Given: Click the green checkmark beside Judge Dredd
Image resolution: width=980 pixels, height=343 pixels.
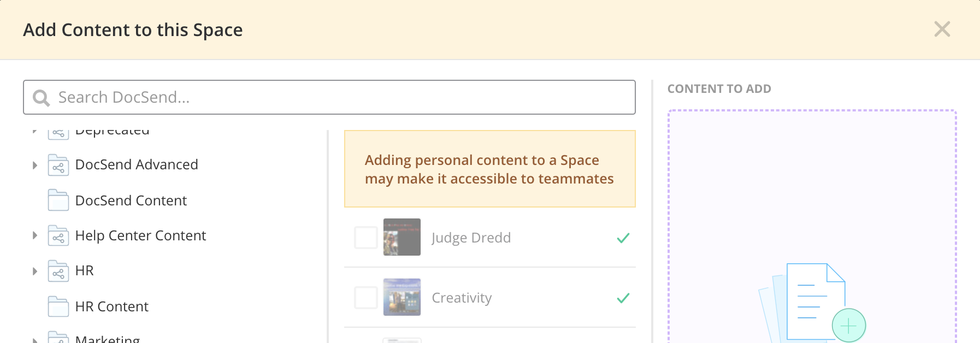Looking at the screenshot, I should pyautogui.click(x=623, y=238).
